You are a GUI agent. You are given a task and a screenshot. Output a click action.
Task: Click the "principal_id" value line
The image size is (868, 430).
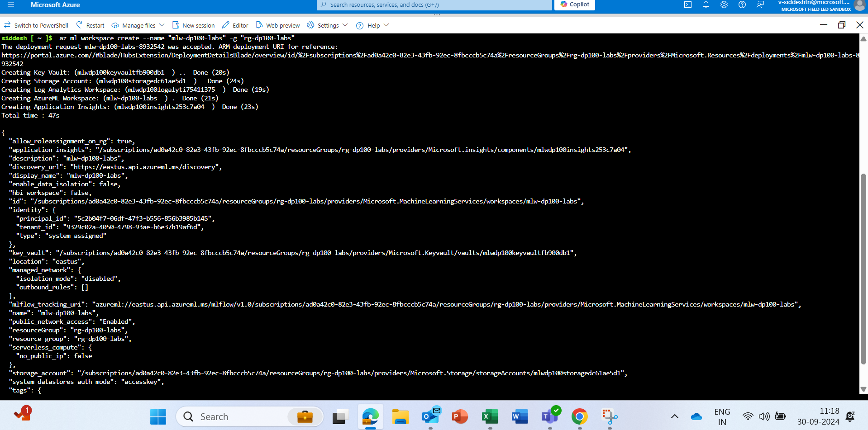115,218
